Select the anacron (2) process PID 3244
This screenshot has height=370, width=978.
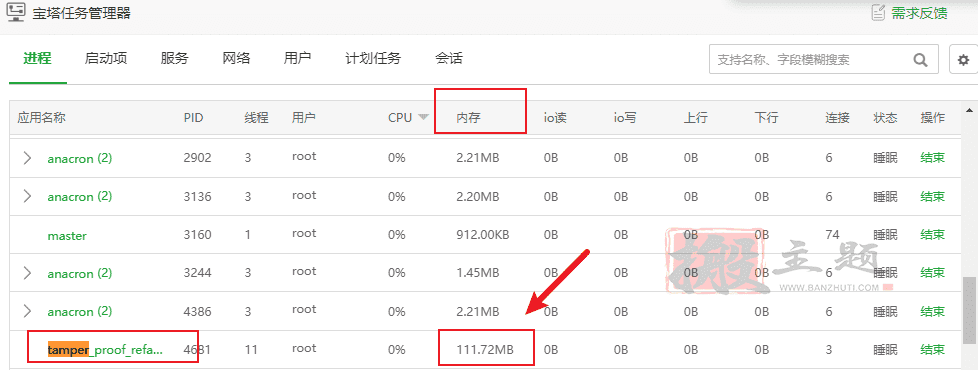coord(79,273)
